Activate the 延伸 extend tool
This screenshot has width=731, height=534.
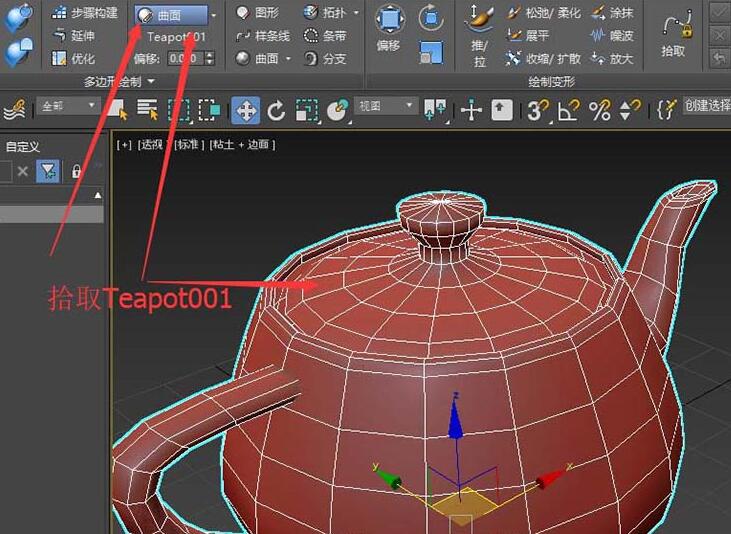coord(74,35)
